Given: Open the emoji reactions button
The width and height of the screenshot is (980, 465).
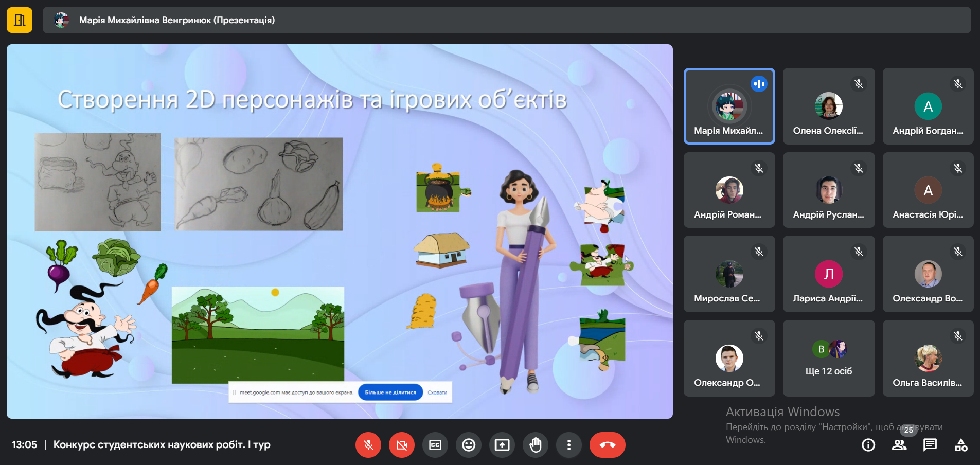Looking at the screenshot, I should point(469,445).
